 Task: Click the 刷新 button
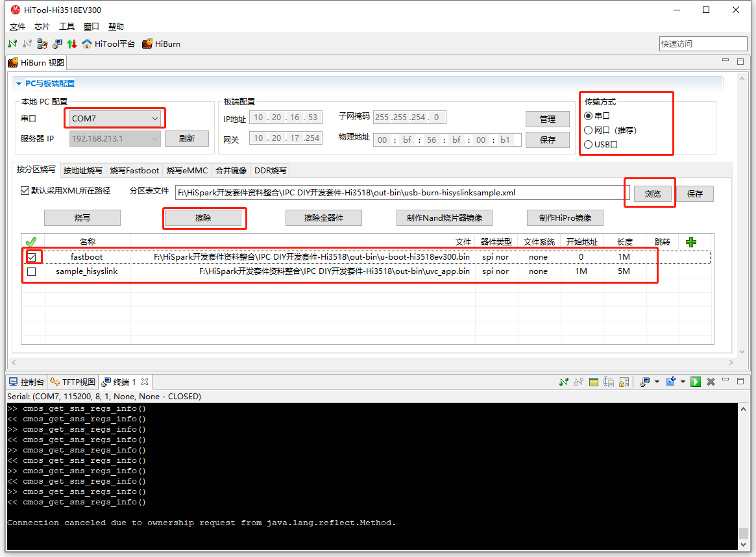187,138
